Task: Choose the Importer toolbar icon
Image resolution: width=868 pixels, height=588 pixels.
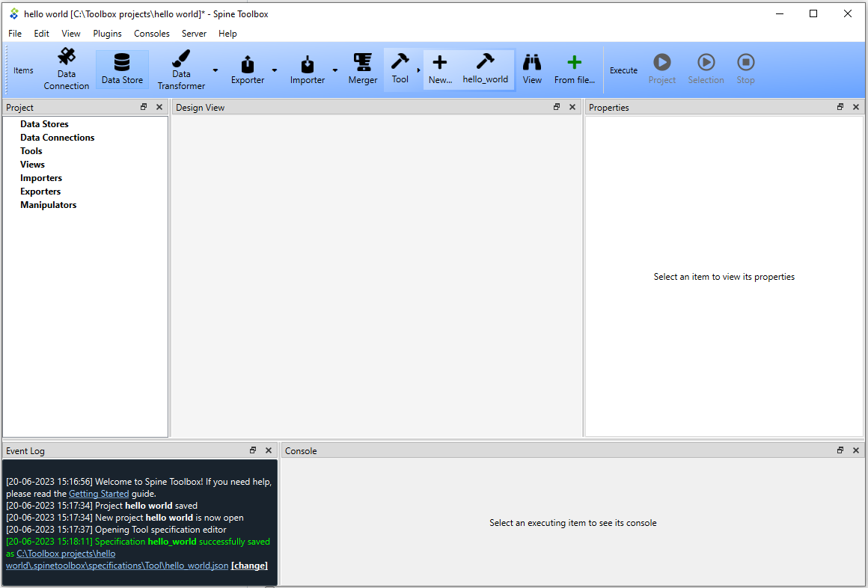Action: point(308,70)
